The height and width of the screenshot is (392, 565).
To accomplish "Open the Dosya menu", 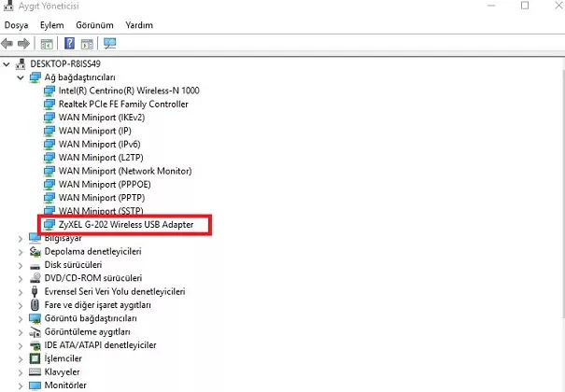I will click(16, 25).
